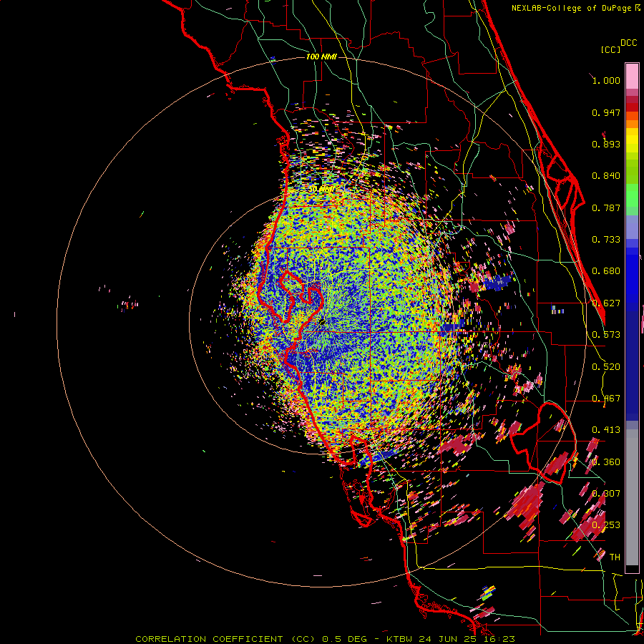
Task: Click the DCC label above color scale
Action: (628, 43)
